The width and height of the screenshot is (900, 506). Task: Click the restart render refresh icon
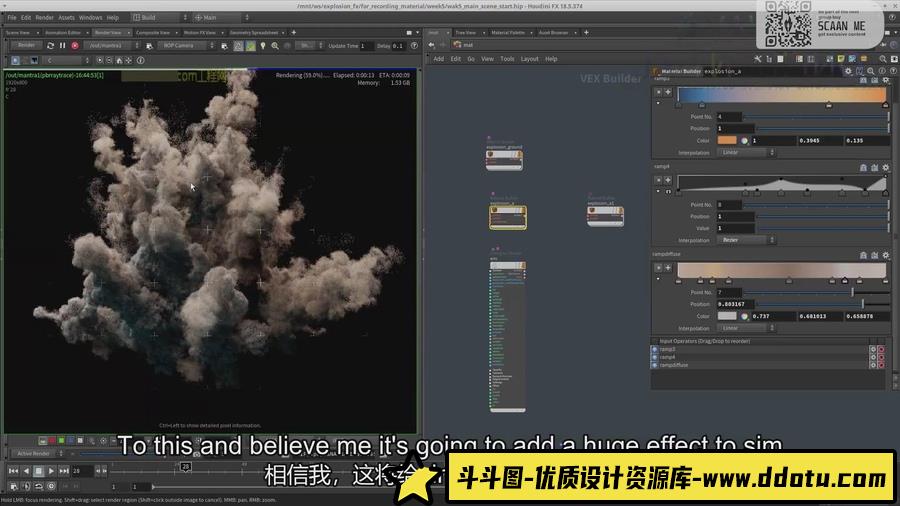(51, 45)
